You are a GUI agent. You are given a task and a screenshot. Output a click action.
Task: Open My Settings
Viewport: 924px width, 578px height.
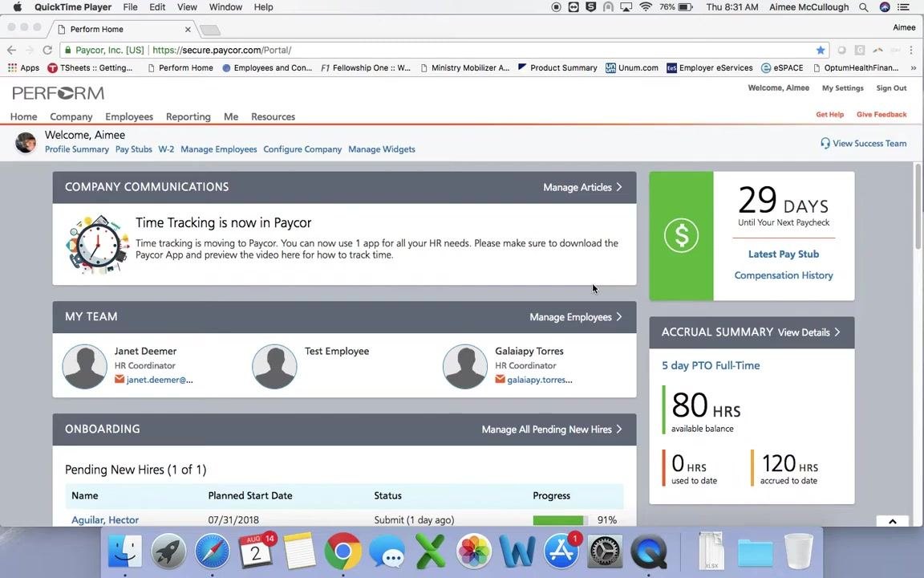(x=843, y=88)
